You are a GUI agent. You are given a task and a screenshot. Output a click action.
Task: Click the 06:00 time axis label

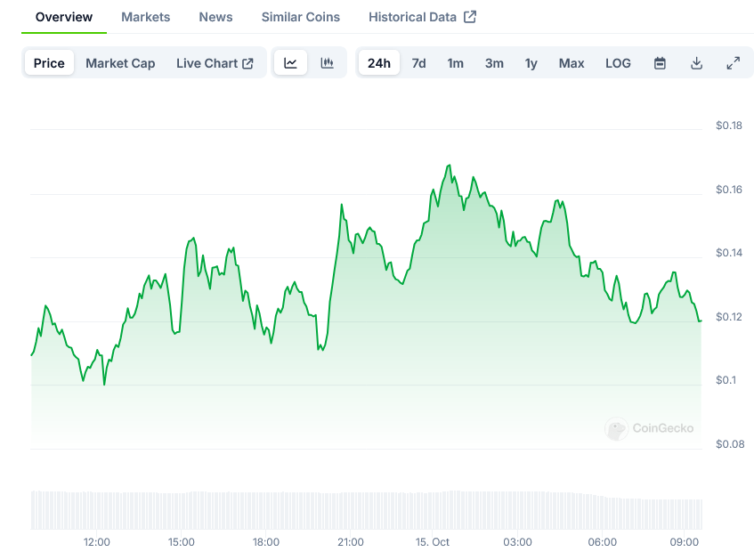(602, 542)
